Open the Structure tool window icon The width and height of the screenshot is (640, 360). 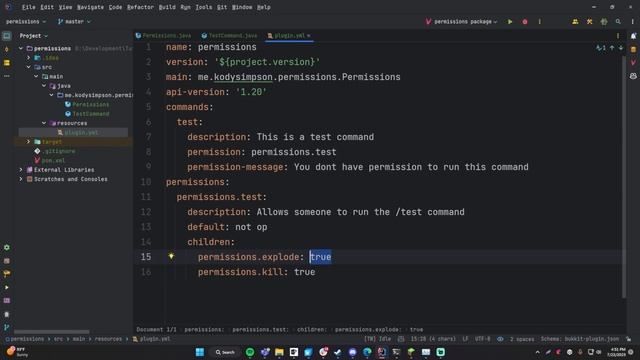click(x=7, y=63)
